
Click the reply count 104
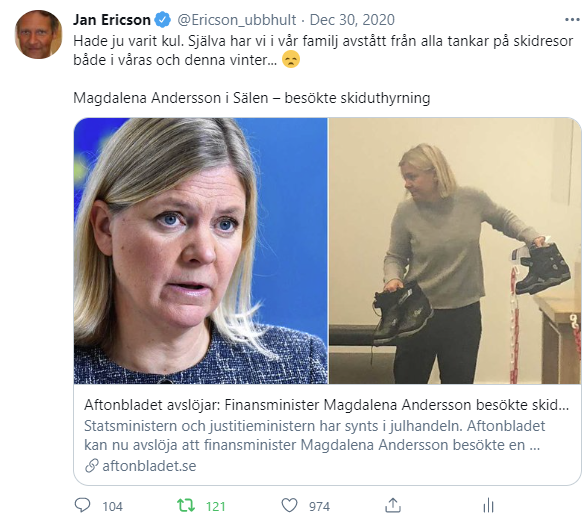tap(112, 507)
